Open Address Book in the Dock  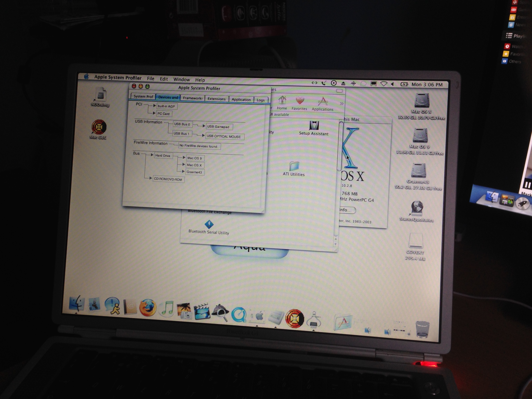(130, 307)
